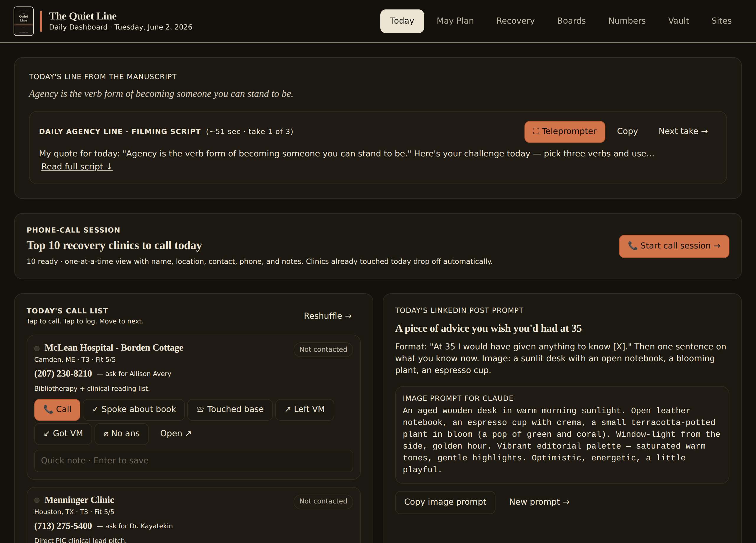Click Not contacted status badge for Menninger Clinic
756x543 pixels.
pos(323,501)
